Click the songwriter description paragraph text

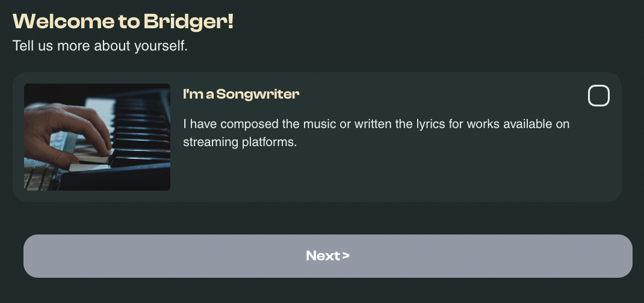point(376,133)
